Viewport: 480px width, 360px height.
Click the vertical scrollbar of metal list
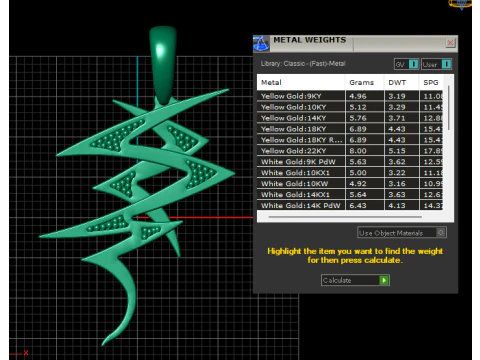pyautogui.click(x=449, y=108)
